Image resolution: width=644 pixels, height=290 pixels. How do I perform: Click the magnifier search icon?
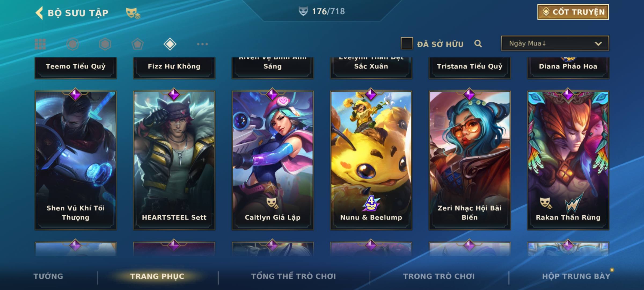click(x=478, y=44)
